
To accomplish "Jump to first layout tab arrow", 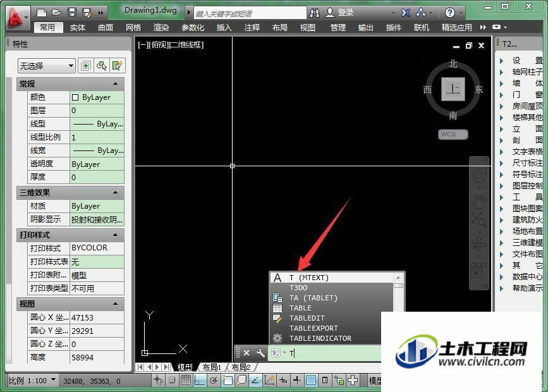I will click(x=140, y=367).
